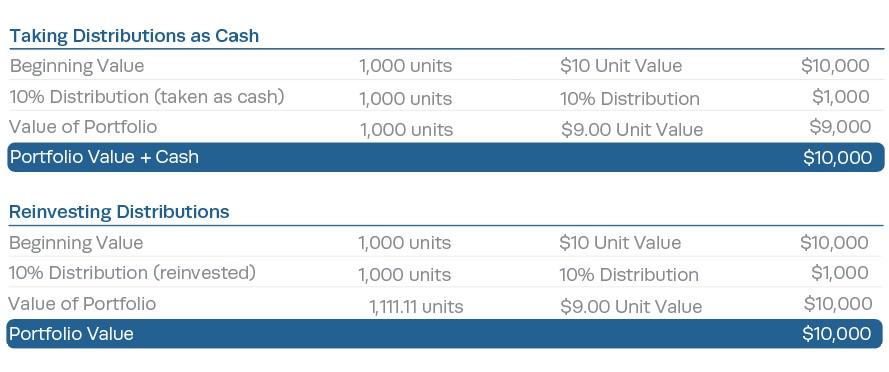This screenshot has width=889, height=372.
Task: Click '$10 Unit Value' in the cash table
Action: (621, 66)
